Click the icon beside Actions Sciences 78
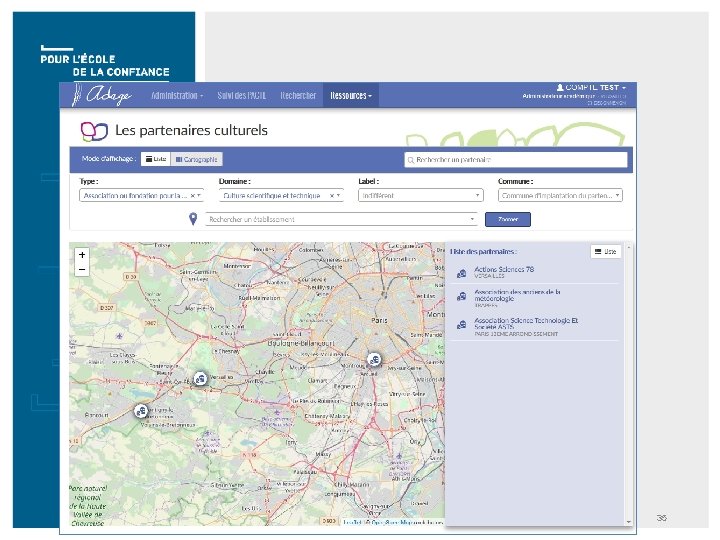This screenshot has width=720, height=540. coord(461,274)
